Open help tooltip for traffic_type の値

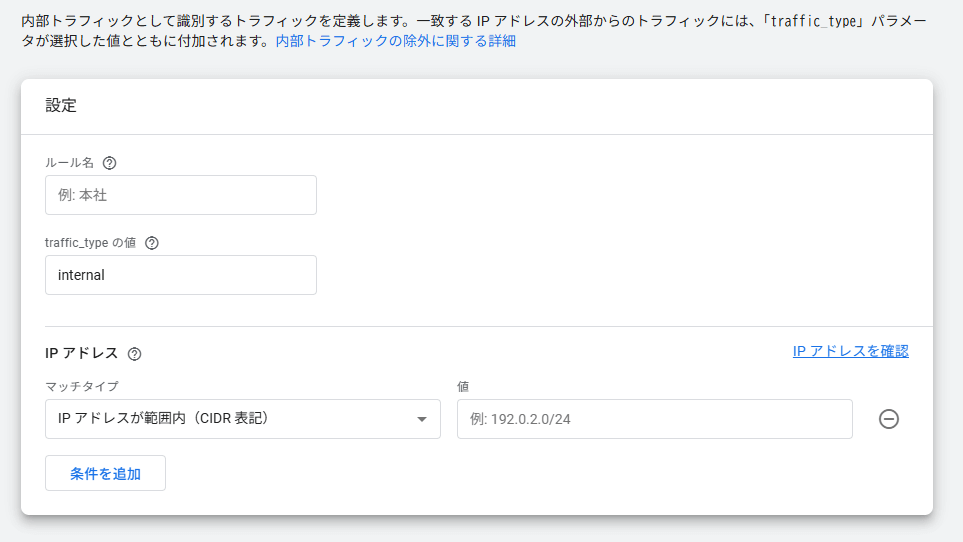point(152,243)
